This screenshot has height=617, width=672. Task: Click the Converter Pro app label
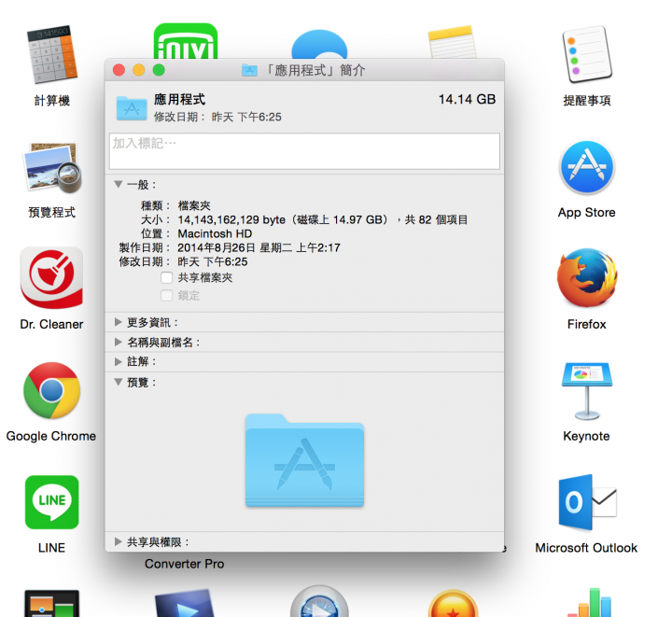tap(184, 564)
